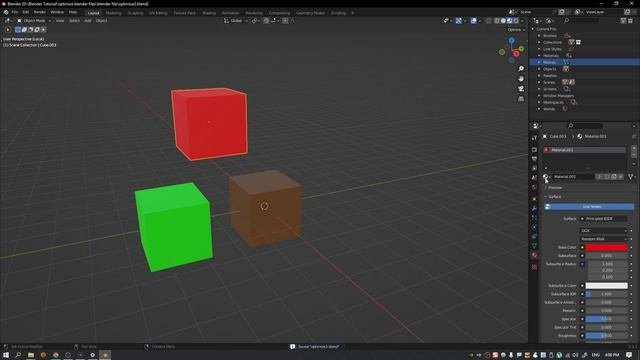Switch to rendered viewport shading
This screenshot has height=360, width=640.
tap(516, 21)
